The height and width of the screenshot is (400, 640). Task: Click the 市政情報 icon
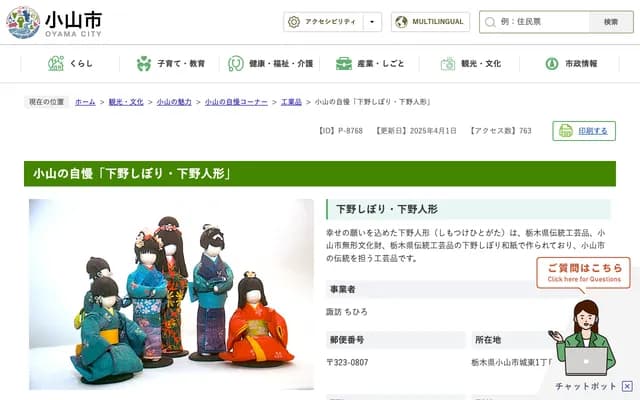click(x=552, y=64)
